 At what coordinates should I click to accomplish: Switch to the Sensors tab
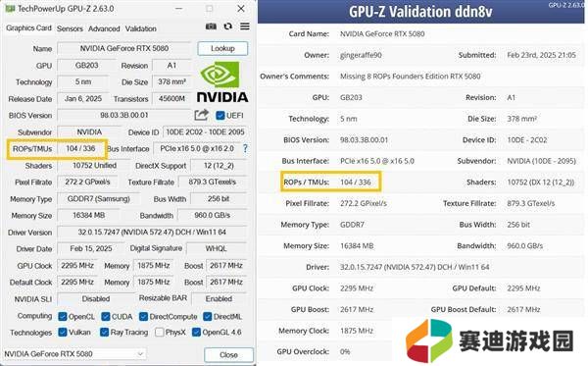click(70, 28)
